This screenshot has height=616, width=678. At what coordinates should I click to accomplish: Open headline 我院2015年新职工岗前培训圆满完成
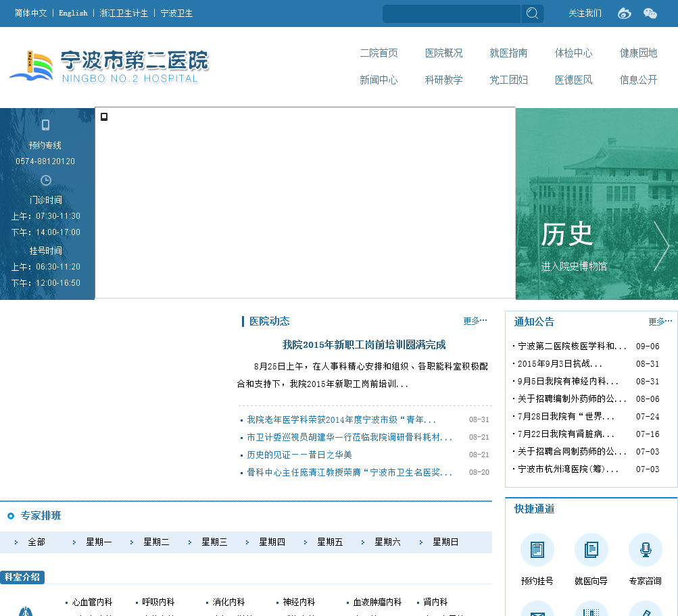364,344
